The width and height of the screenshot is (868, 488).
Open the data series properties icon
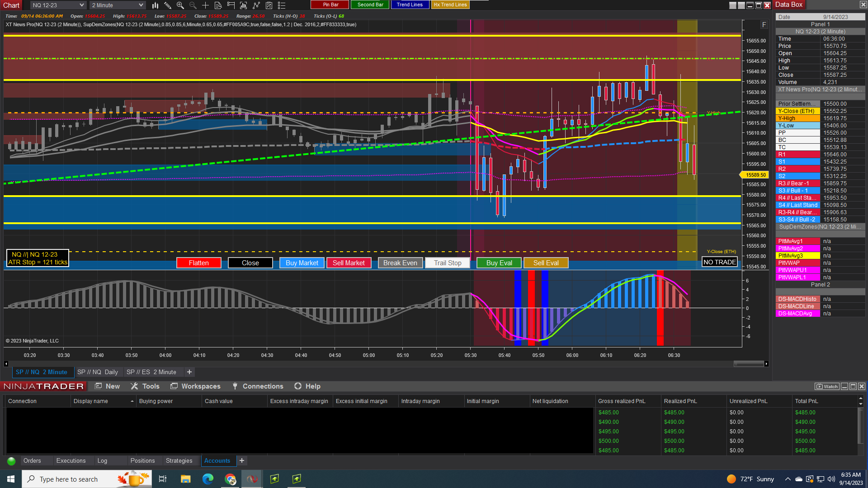tap(218, 5)
